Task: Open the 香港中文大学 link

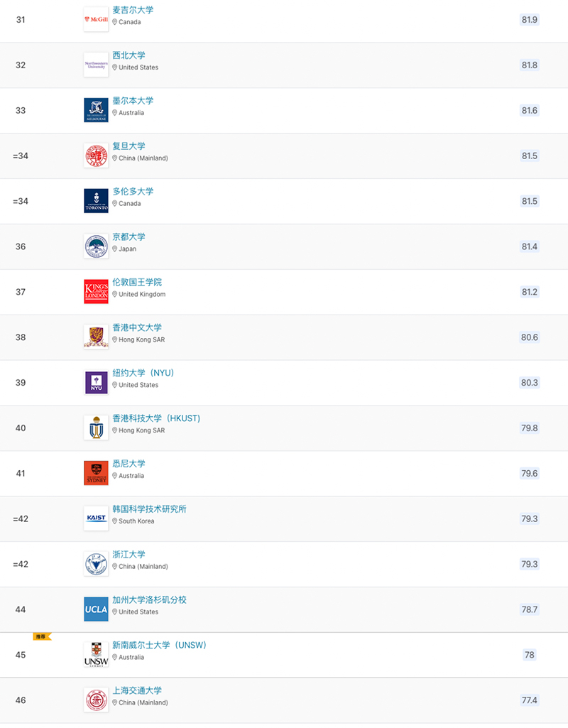Action: pyautogui.click(x=137, y=328)
